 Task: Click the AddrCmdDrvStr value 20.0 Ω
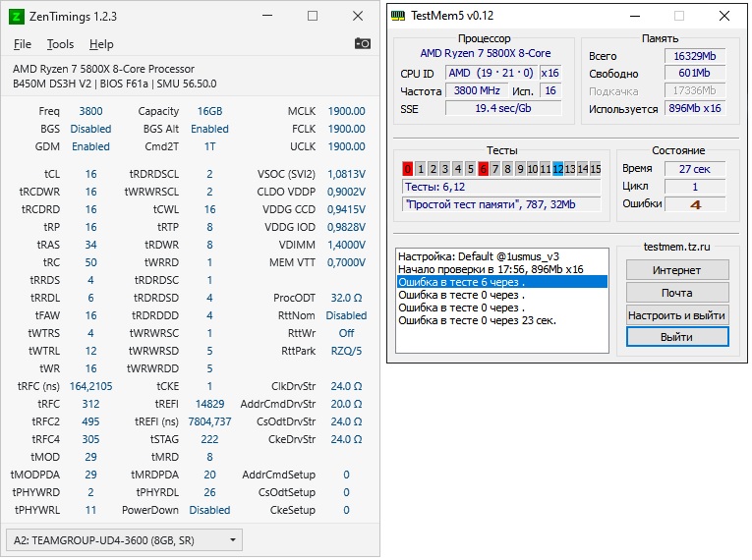tap(346, 404)
